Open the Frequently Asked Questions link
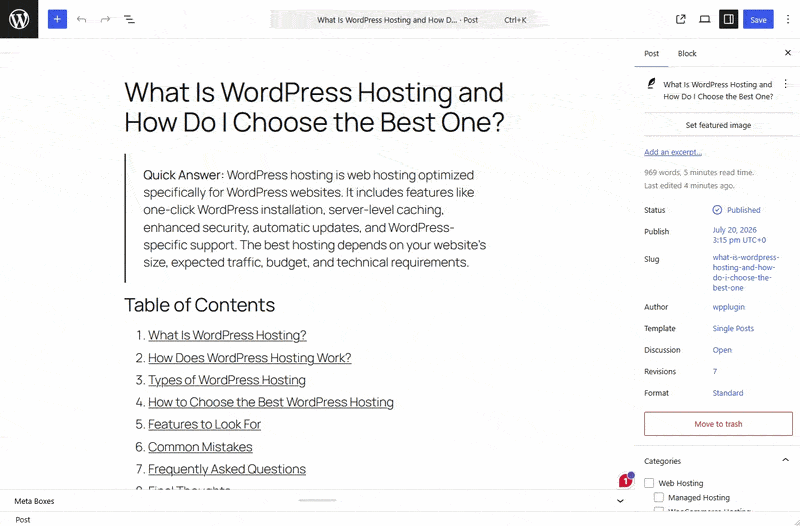The image size is (800, 526). click(x=227, y=469)
